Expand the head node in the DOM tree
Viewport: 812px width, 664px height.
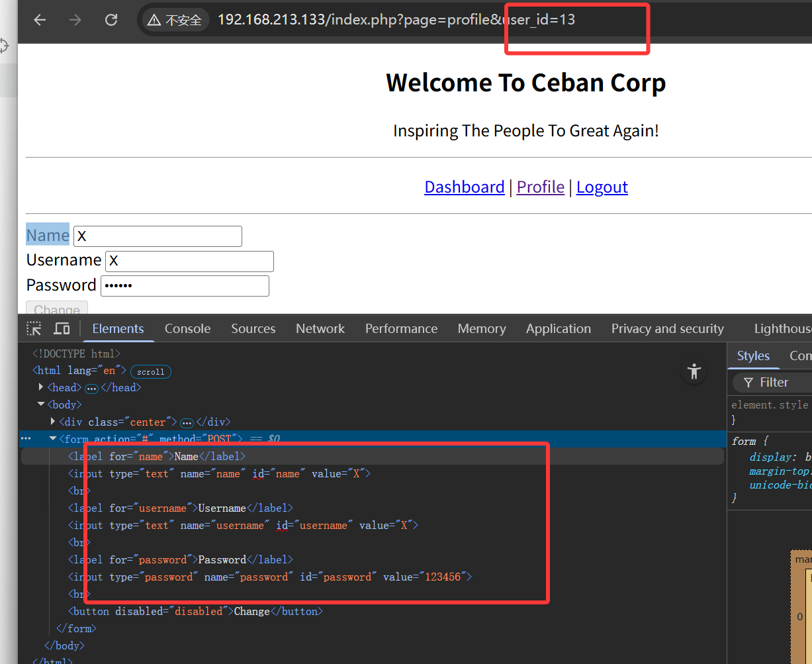41,387
